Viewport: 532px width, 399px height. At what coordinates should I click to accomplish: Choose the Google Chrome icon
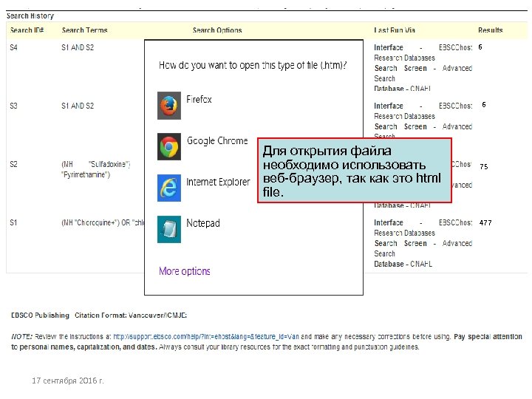169,146
